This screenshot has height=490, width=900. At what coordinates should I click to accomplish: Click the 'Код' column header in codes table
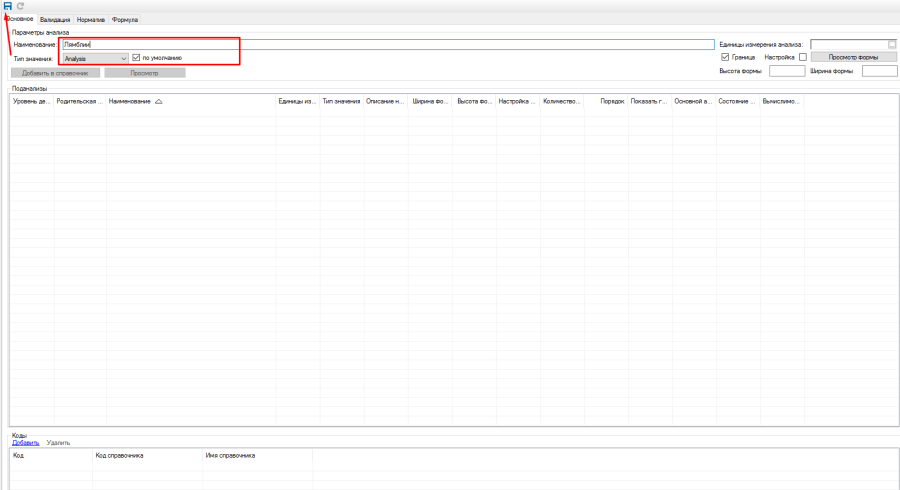[x=51, y=456]
